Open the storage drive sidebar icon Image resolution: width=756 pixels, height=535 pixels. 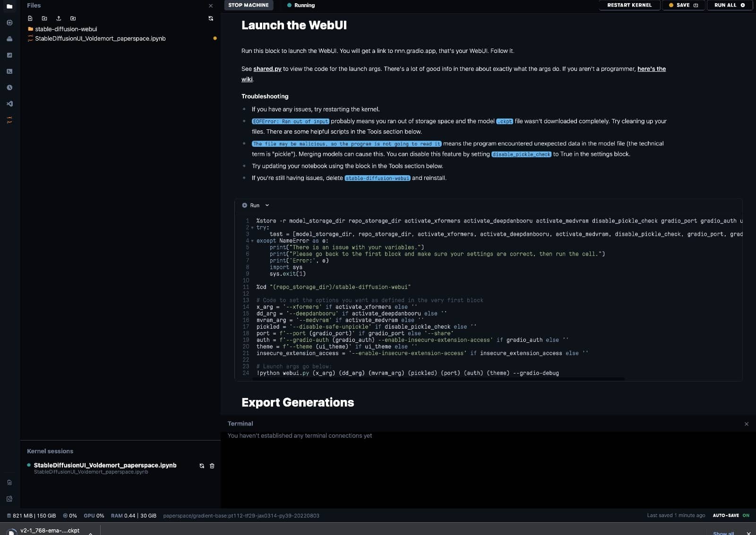(x=9, y=39)
